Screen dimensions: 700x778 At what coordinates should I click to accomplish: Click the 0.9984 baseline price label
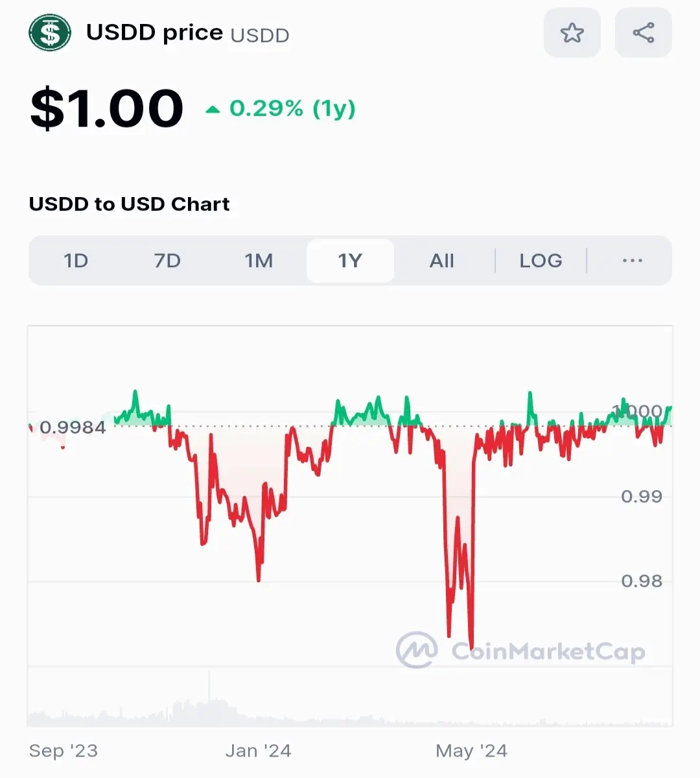[73, 427]
